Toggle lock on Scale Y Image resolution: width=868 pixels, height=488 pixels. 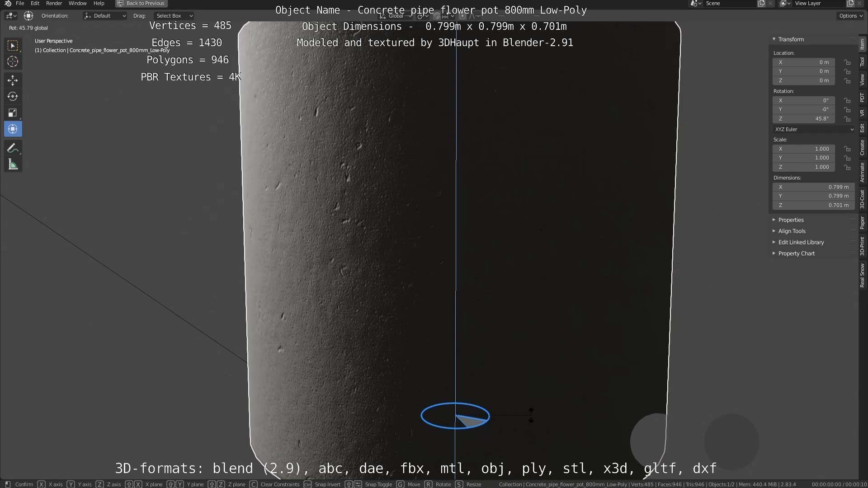(x=847, y=158)
